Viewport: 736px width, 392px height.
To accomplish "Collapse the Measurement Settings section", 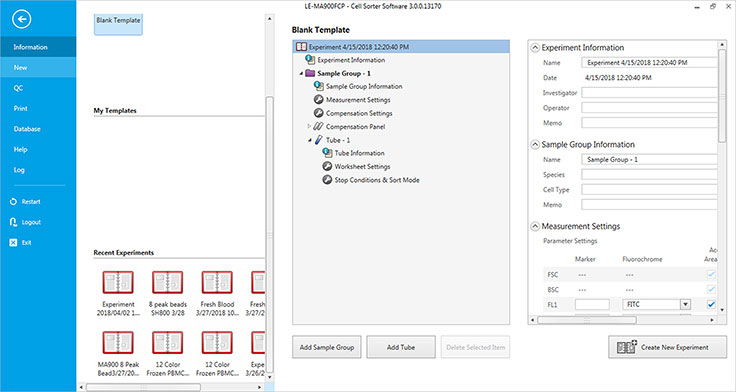I will coord(535,226).
